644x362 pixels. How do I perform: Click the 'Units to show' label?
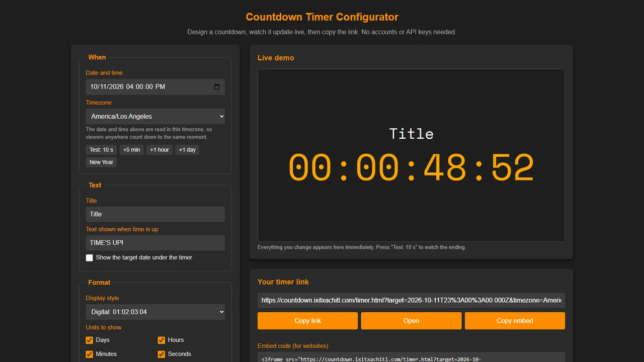104,327
